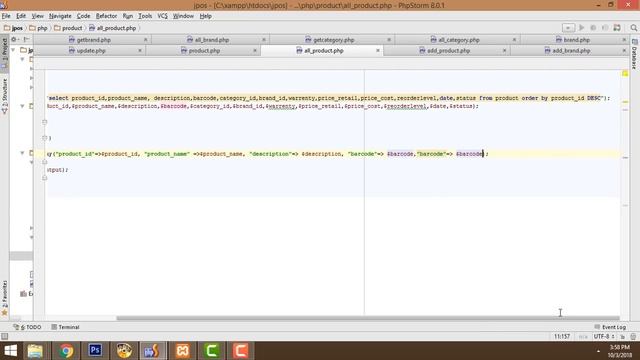Click the 11:157 cursor position indicator
Viewport: 640px width, 360px height.
562,337
